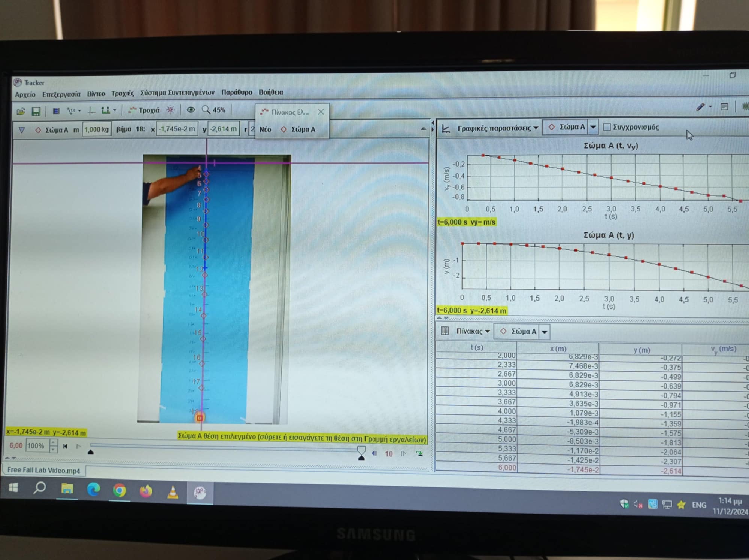The image size is (749, 560).
Task: Click the open file folder icon
Action: [21, 111]
